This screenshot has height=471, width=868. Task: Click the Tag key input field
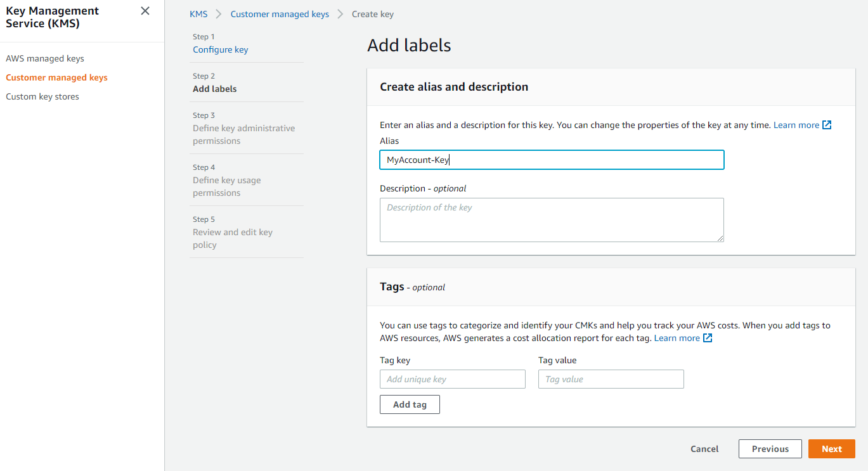(x=452, y=379)
